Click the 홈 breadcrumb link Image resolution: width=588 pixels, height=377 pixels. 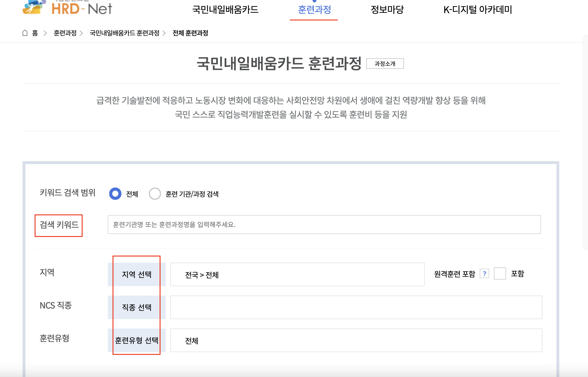point(35,33)
